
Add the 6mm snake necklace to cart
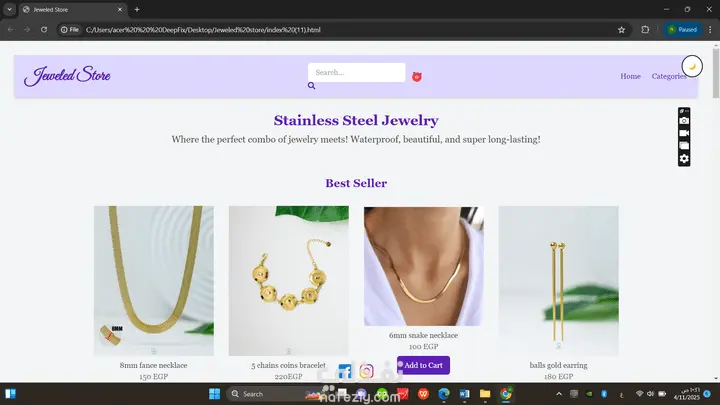(x=423, y=366)
